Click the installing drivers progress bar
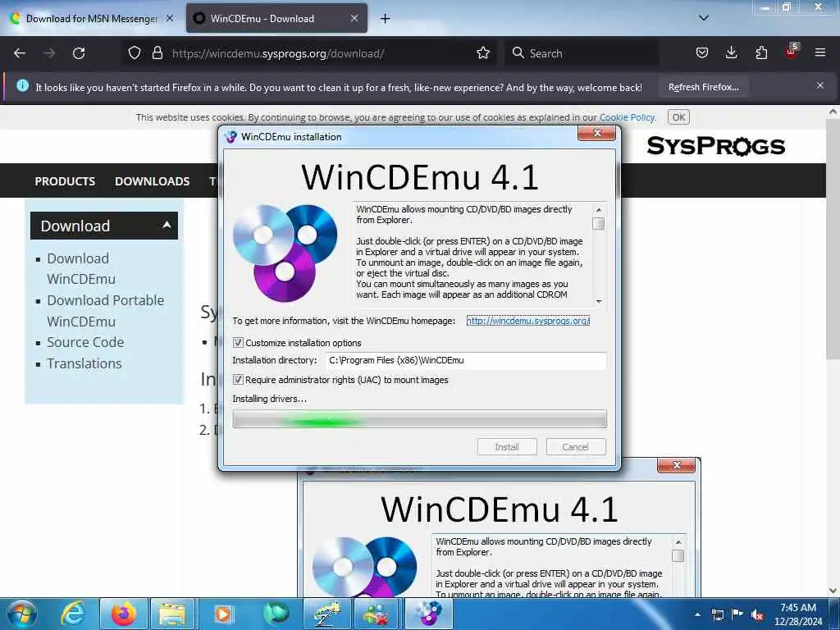The width and height of the screenshot is (840, 630). (419, 419)
